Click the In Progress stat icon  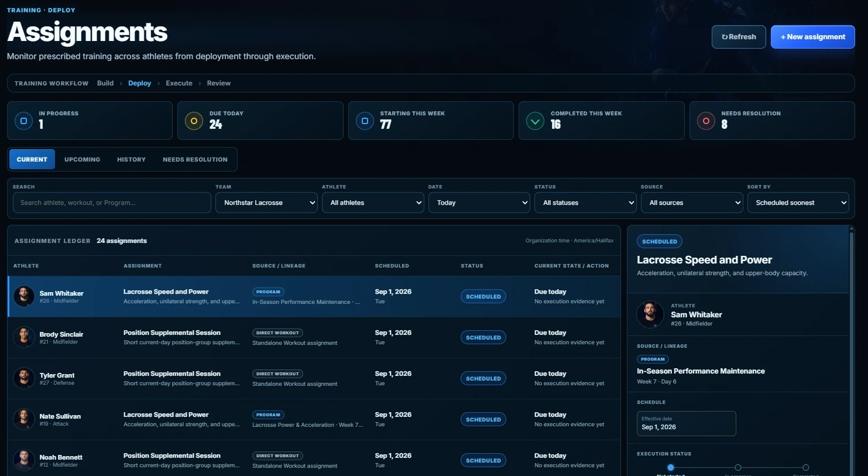point(24,121)
